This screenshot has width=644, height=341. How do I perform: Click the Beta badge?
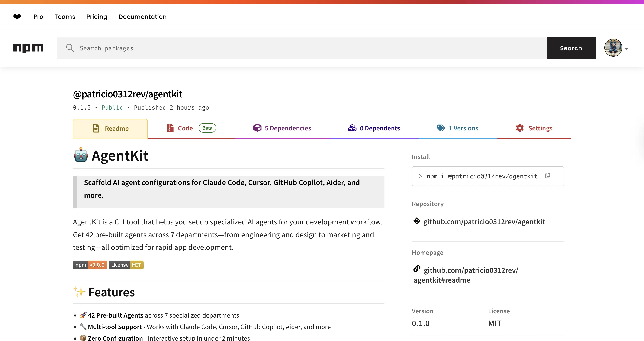pos(207,128)
